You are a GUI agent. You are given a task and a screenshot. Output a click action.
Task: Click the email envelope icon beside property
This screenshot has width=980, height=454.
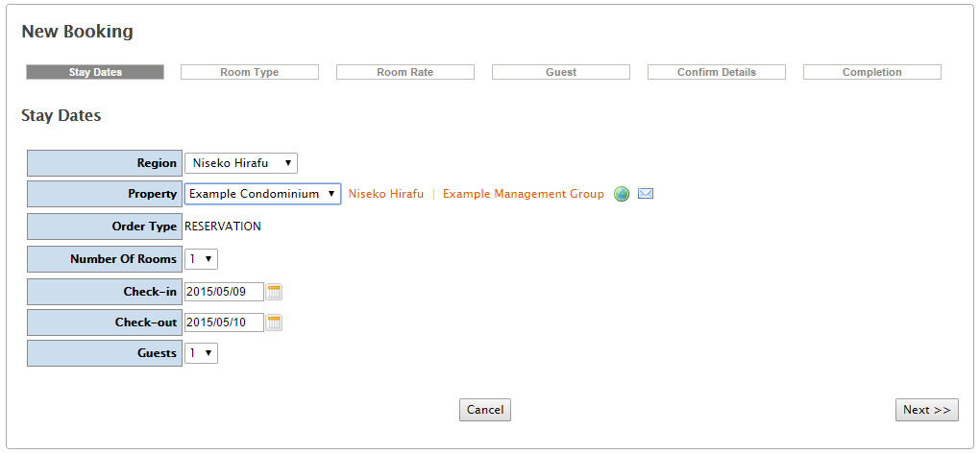646,194
